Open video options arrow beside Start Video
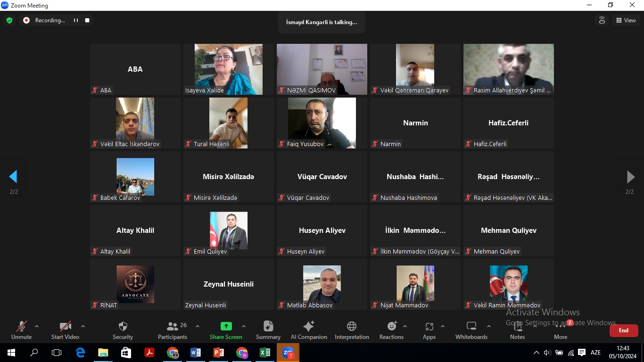Image resolution: width=644 pixels, height=362 pixels. (83, 326)
